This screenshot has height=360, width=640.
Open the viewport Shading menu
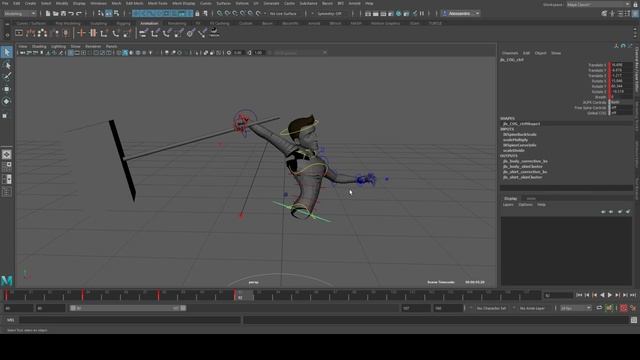[x=39, y=47]
